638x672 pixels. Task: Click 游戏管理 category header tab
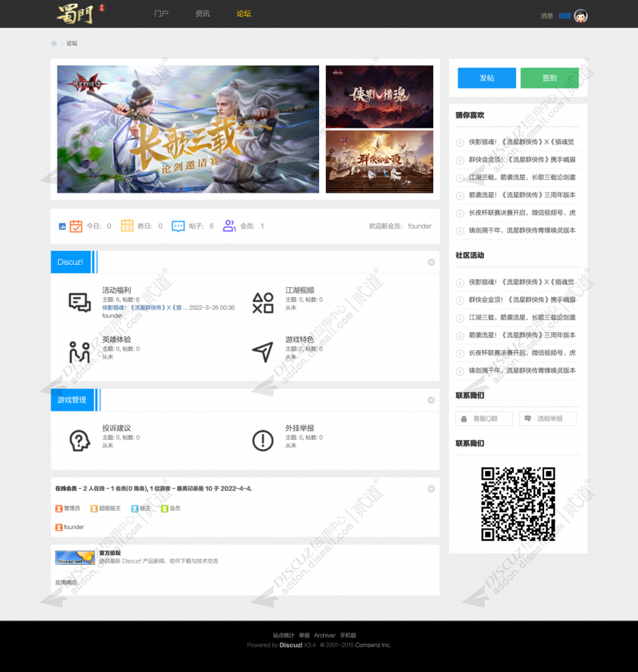pos(72,400)
